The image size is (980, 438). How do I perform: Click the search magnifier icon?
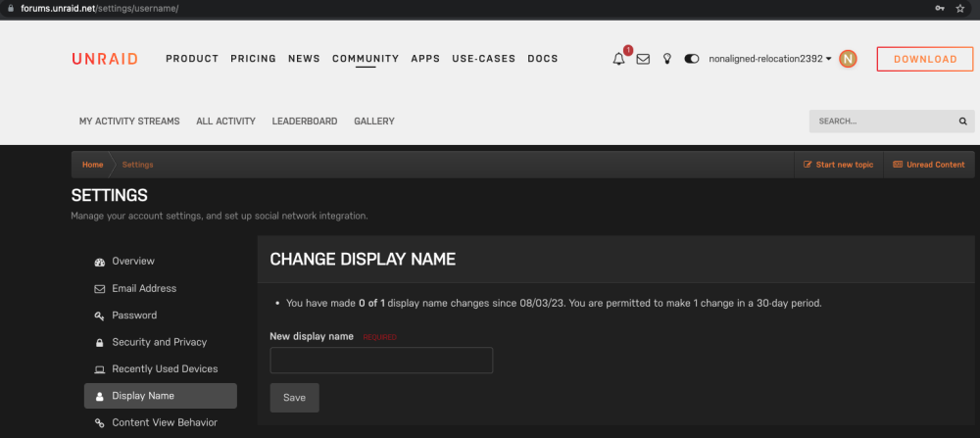click(x=963, y=122)
